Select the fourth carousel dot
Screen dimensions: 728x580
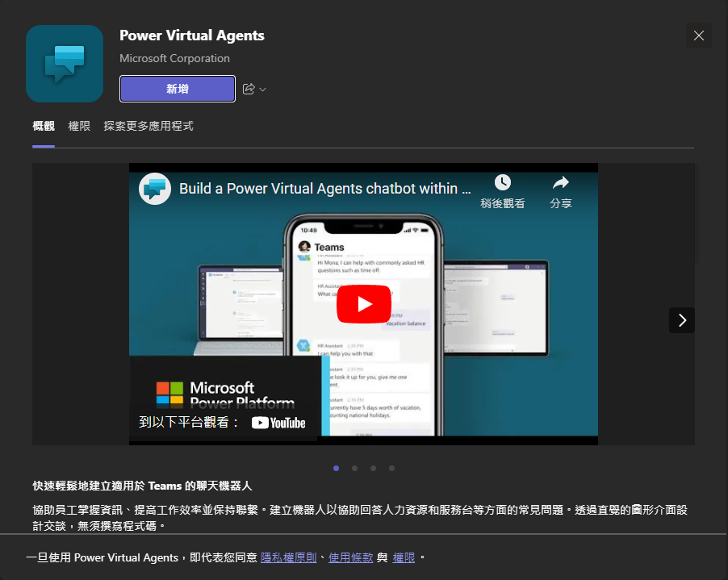[x=392, y=468]
